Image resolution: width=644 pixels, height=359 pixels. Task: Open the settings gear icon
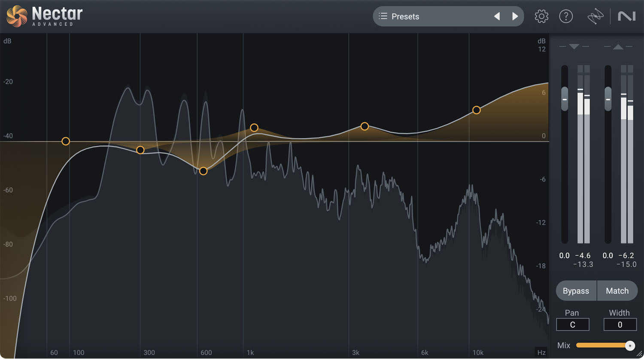(541, 16)
